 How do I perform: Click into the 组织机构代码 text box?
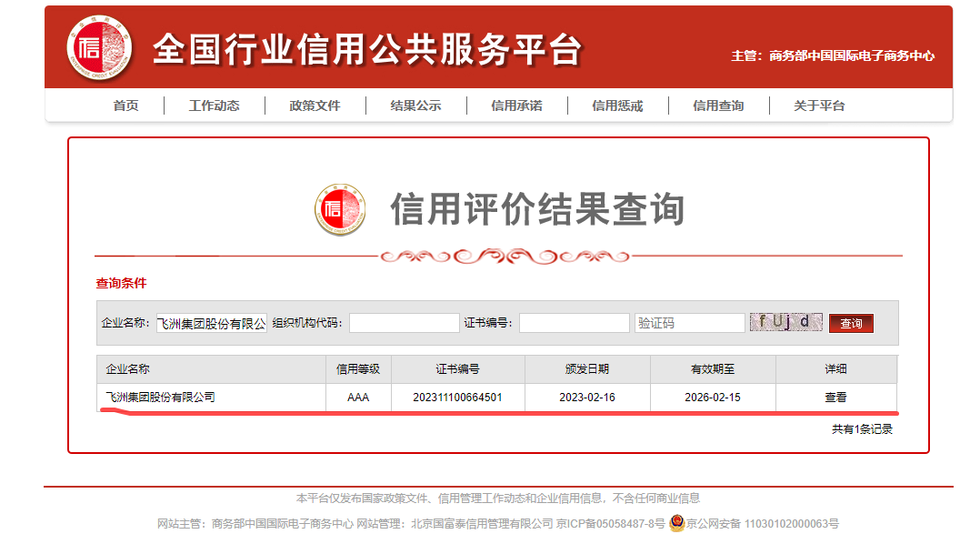coord(405,323)
